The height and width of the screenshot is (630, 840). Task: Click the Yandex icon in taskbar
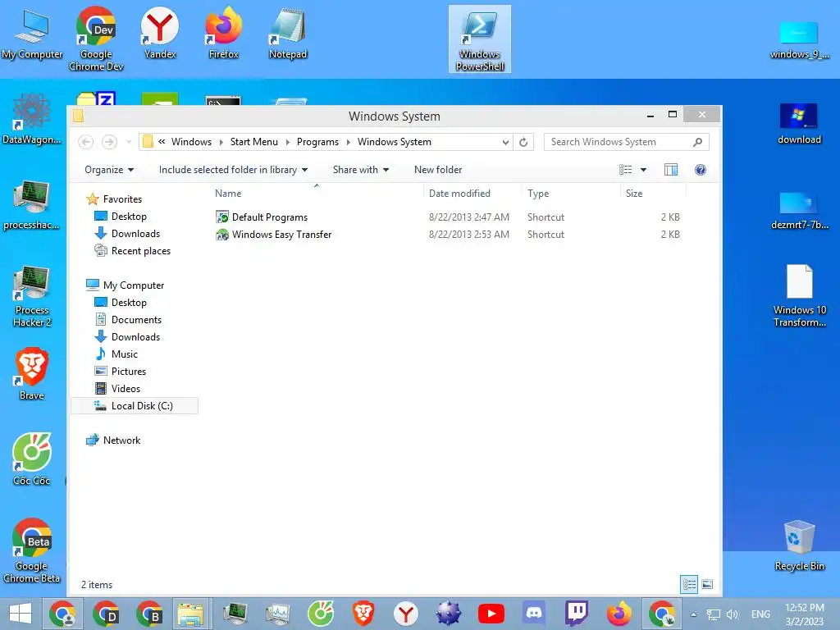(x=405, y=614)
